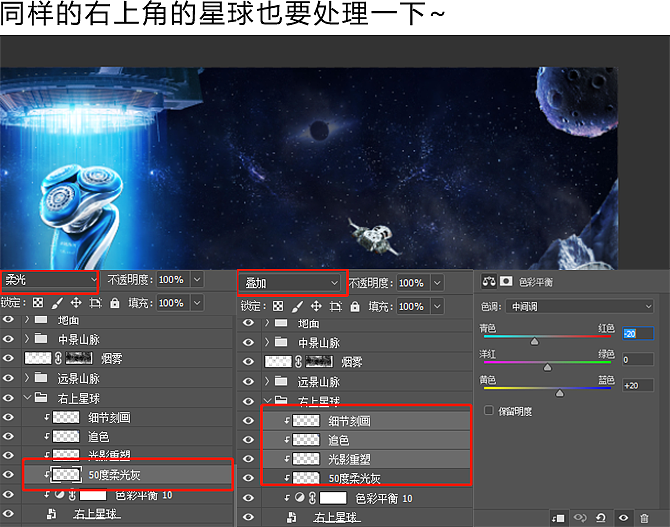Click artboard nesting lock icon in 叠加 panel

(x=336, y=306)
